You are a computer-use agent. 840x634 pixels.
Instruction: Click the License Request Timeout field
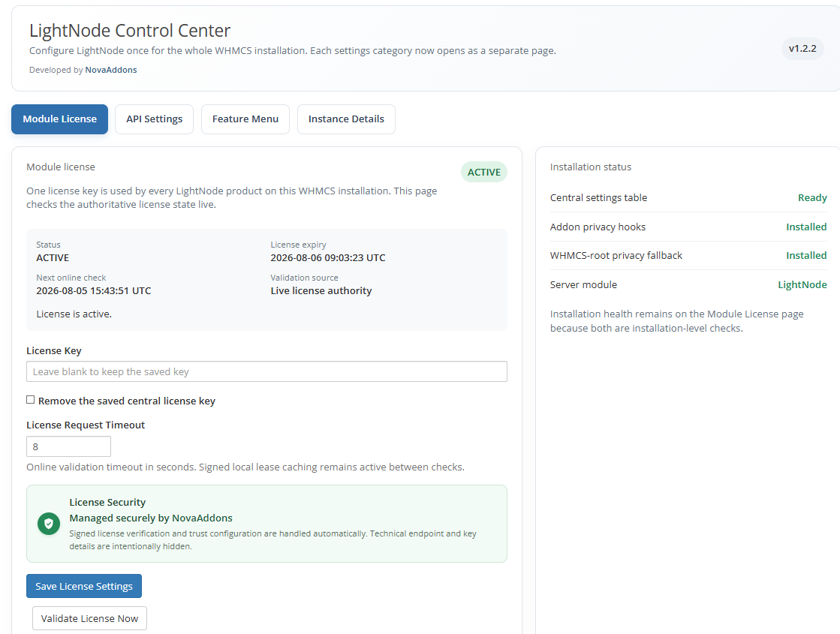(x=68, y=446)
